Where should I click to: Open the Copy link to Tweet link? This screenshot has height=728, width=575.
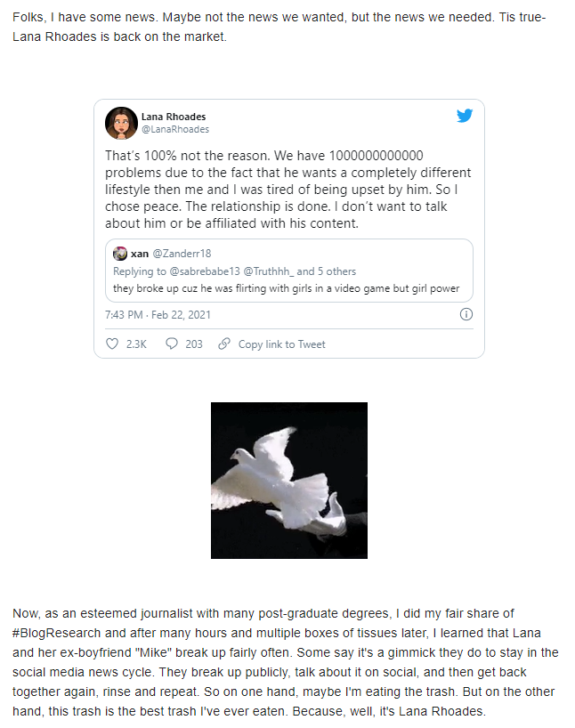coord(281,344)
